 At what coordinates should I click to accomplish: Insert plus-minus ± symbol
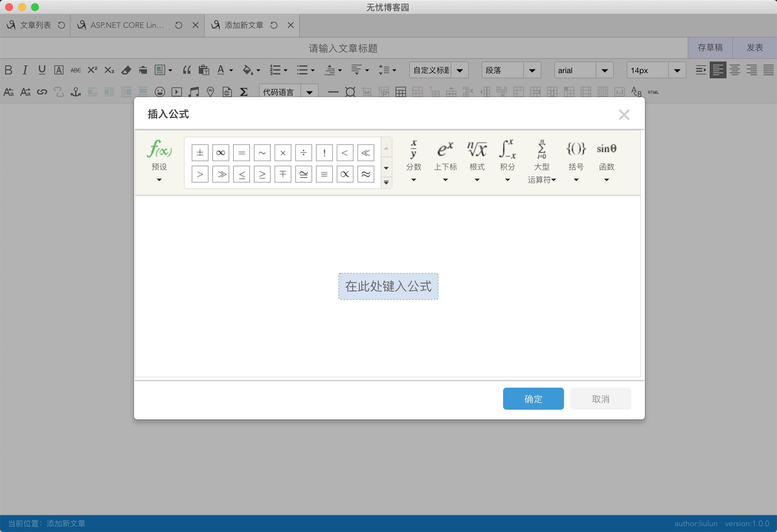tap(200, 153)
